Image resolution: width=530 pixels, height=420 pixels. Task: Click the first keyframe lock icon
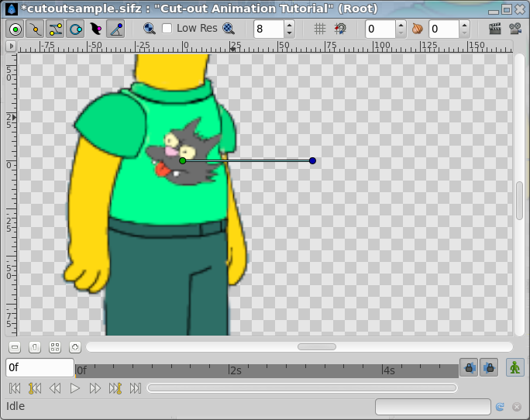click(469, 367)
